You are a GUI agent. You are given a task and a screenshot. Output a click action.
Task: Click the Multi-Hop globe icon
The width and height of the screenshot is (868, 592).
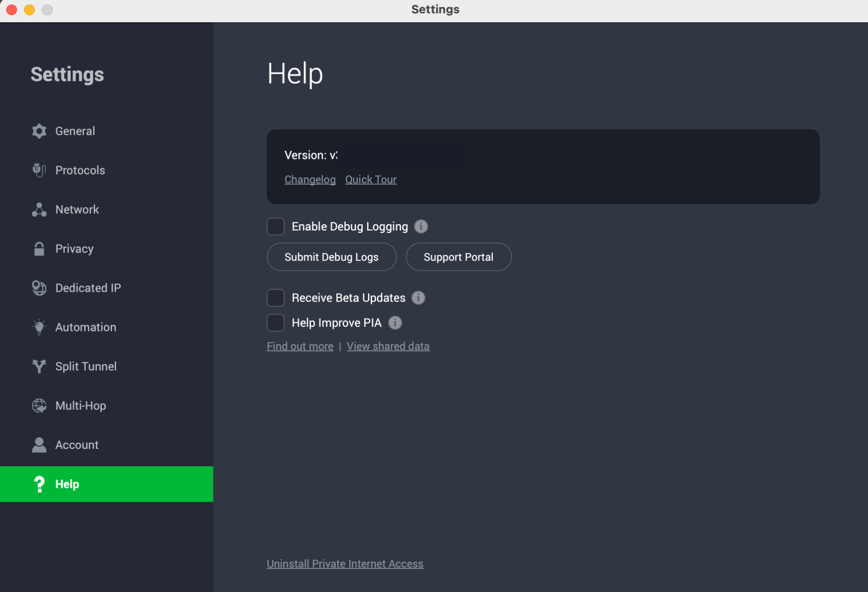point(39,405)
